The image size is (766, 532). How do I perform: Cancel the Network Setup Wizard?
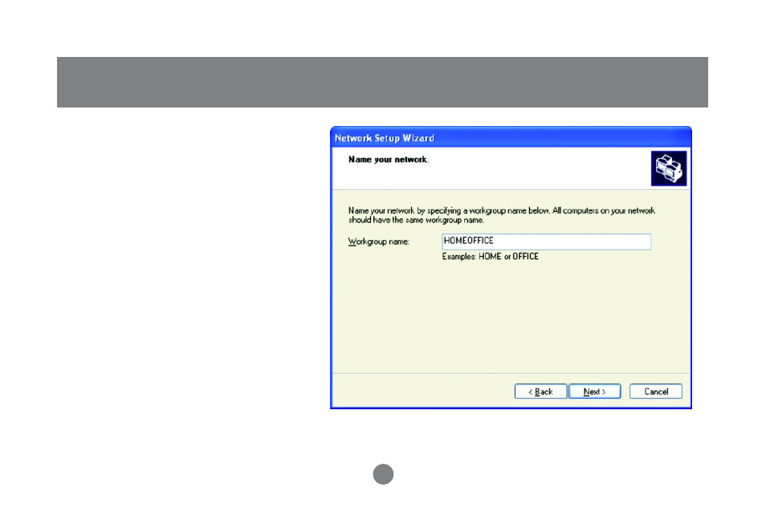click(x=655, y=392)
